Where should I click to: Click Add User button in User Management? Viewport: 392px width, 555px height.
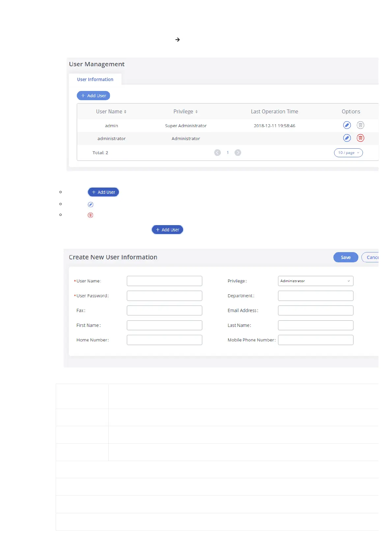click(x=93, y=96)
